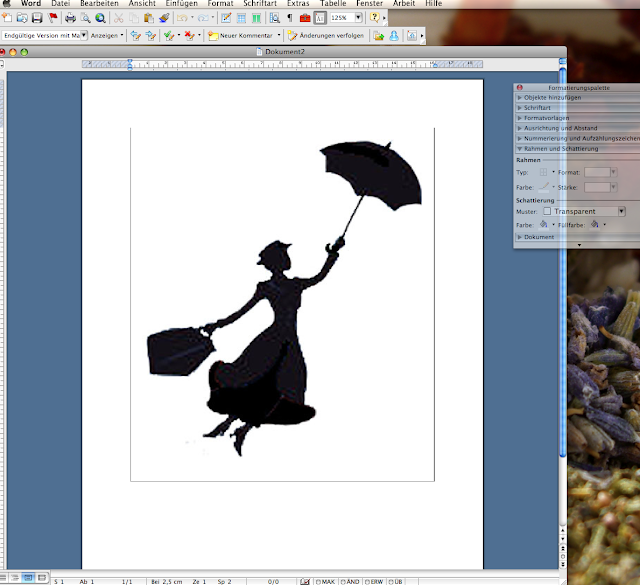Image resolution: width=640 pixels, height=585 pixels.
Task: Click the yellow Help question mark icon
Action: (374, 18)
